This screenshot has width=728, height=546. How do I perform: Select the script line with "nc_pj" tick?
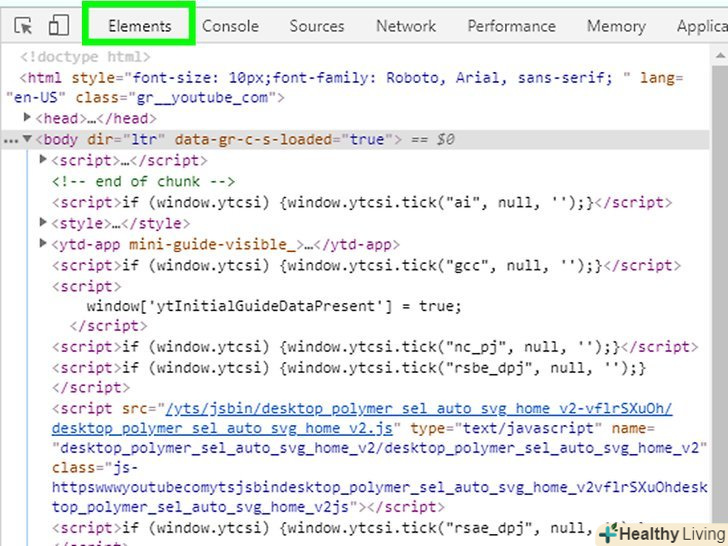[x=370, y=347]
